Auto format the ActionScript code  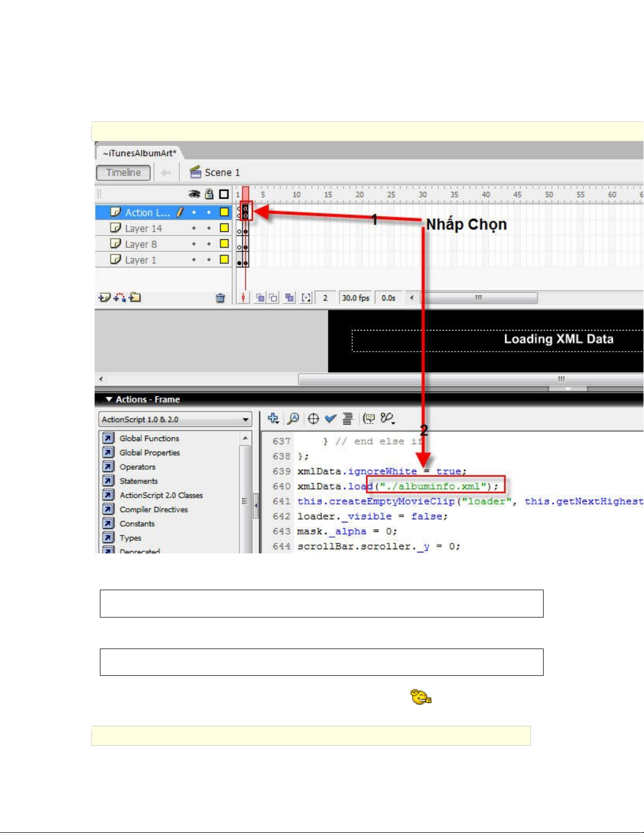(347, 418)
